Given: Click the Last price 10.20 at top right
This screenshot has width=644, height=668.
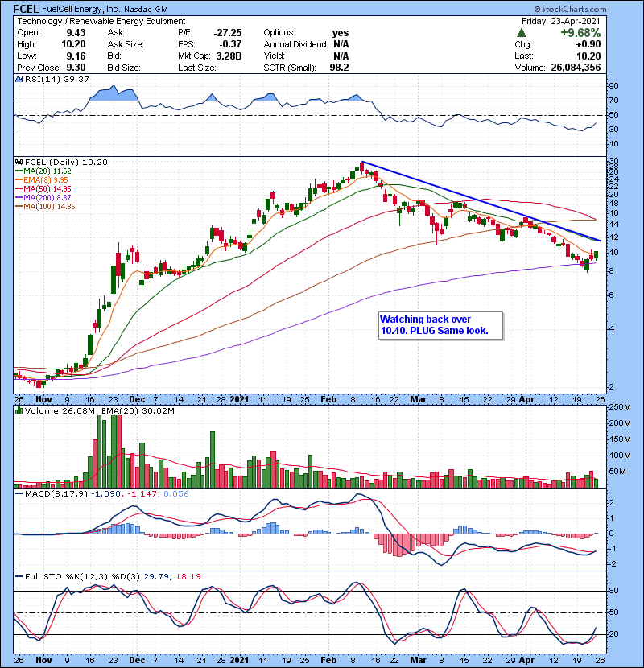Looking at the screenshot, I should coord(588,56).
